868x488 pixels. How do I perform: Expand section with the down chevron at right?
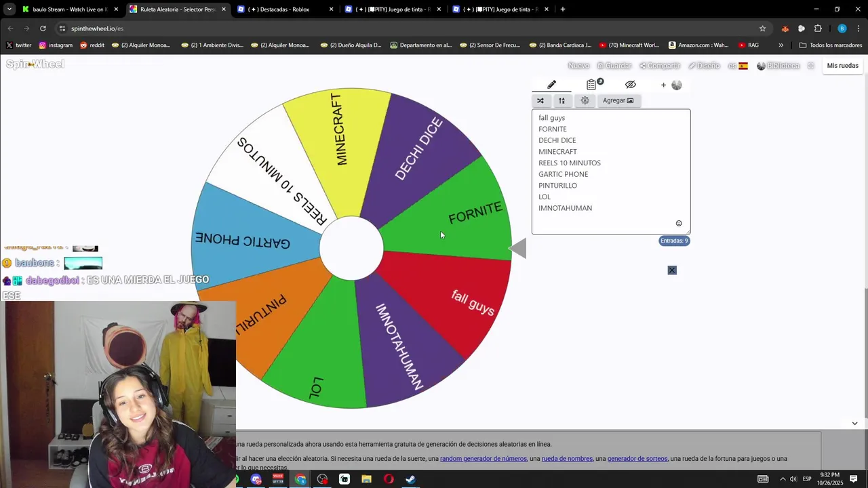854,424
